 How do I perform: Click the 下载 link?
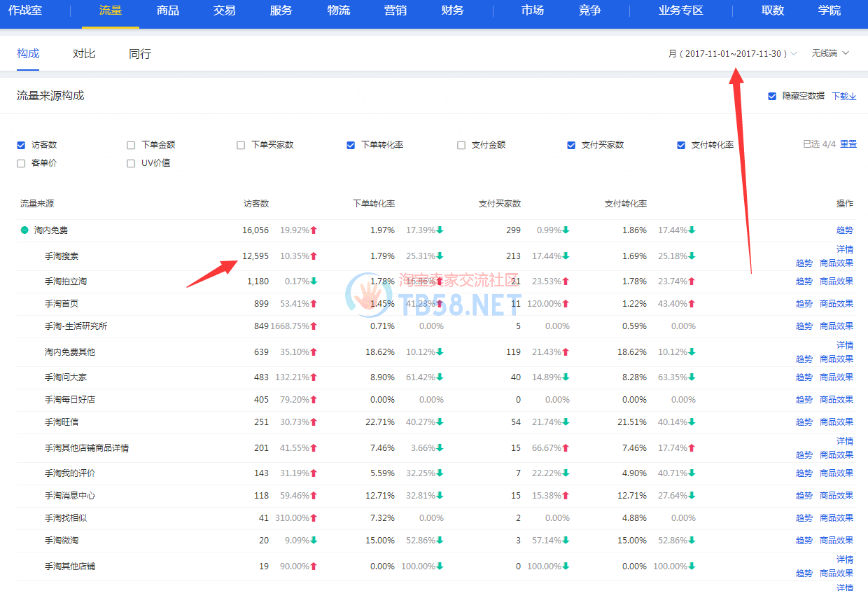(839, 96)
